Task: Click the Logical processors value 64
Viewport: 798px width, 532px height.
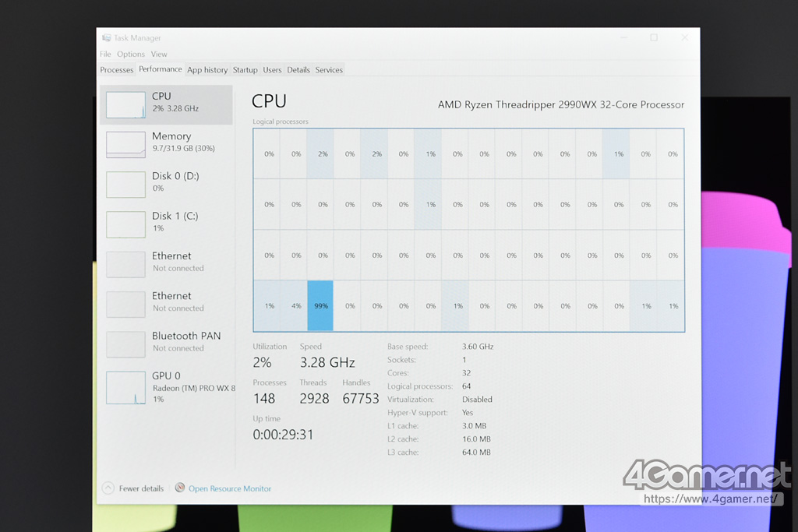Action: (466, 386)
